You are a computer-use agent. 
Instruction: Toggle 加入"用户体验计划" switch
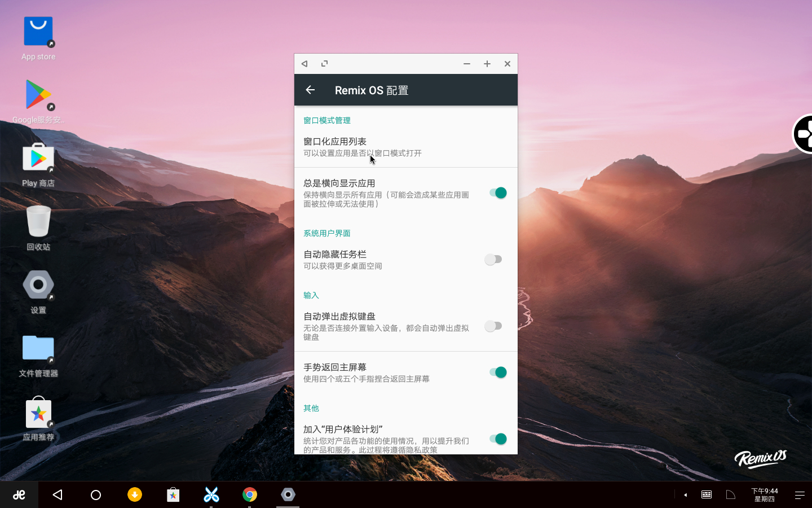click(498, 439)
